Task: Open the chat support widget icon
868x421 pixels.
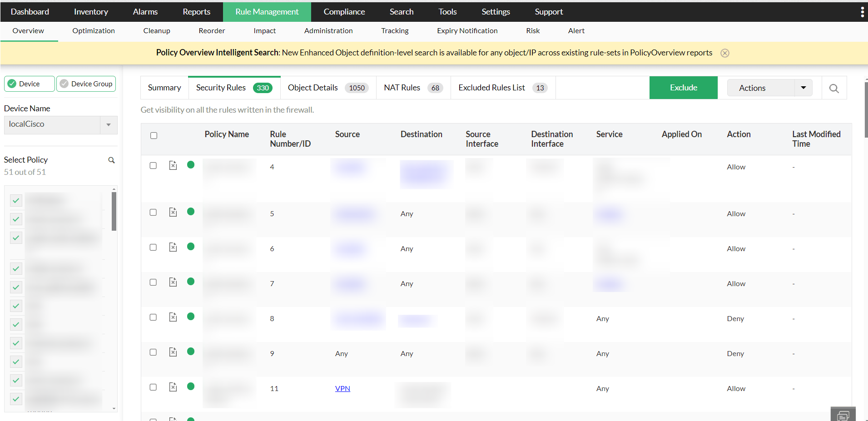Action: tap(843, 414)
